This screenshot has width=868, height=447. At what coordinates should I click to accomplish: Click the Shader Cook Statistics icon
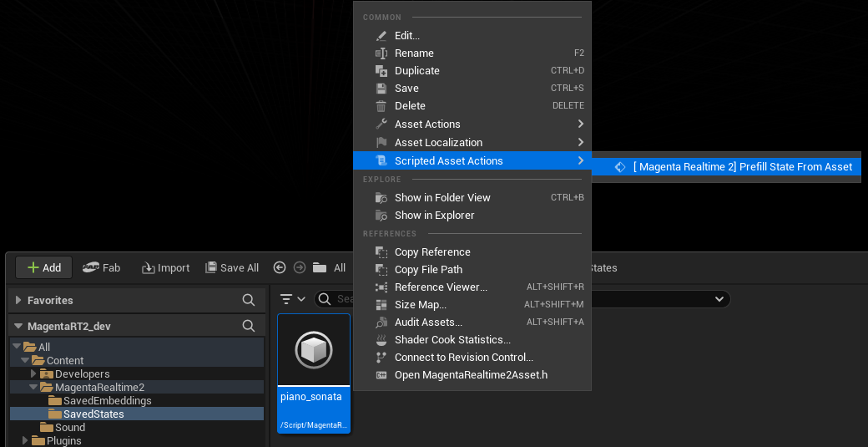(x=381, y=339)
